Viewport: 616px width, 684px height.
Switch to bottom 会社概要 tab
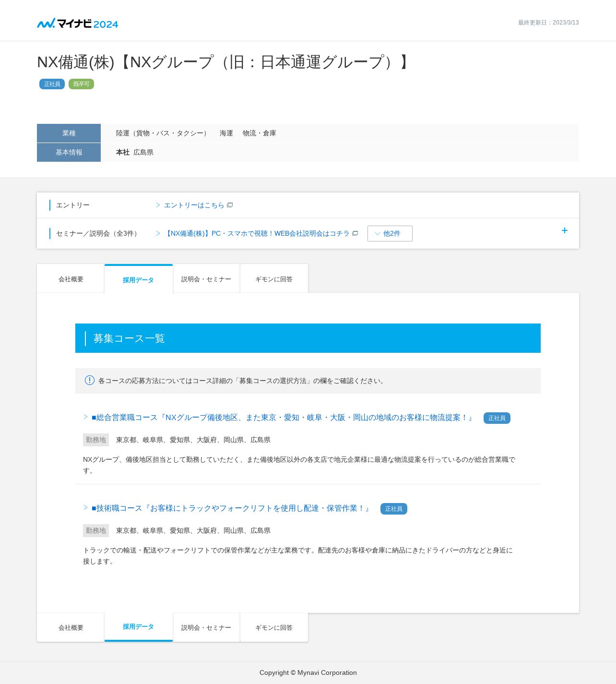pyautogui.click(x=71, y=627)
